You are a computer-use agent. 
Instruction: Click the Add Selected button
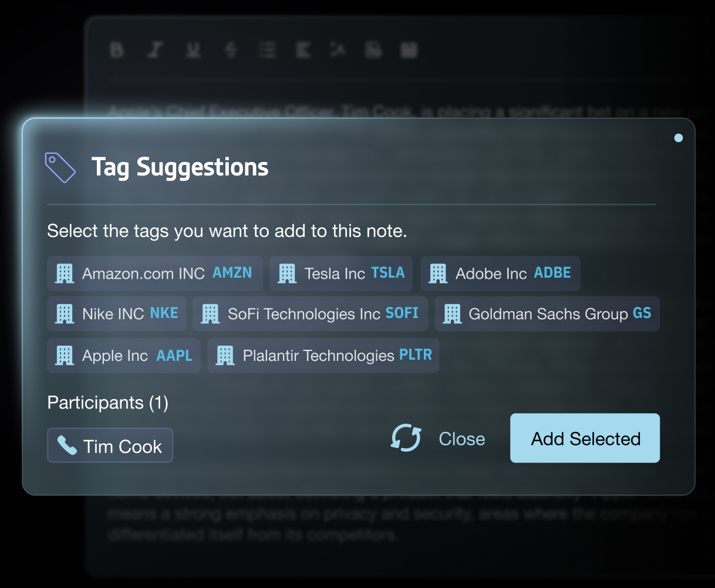coord(585,438)
